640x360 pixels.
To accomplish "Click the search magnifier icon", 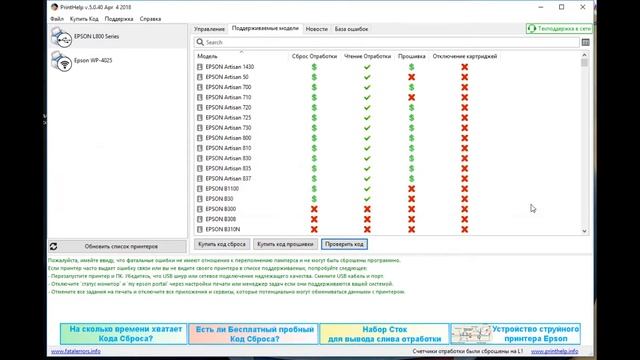I will click(200, 42).
